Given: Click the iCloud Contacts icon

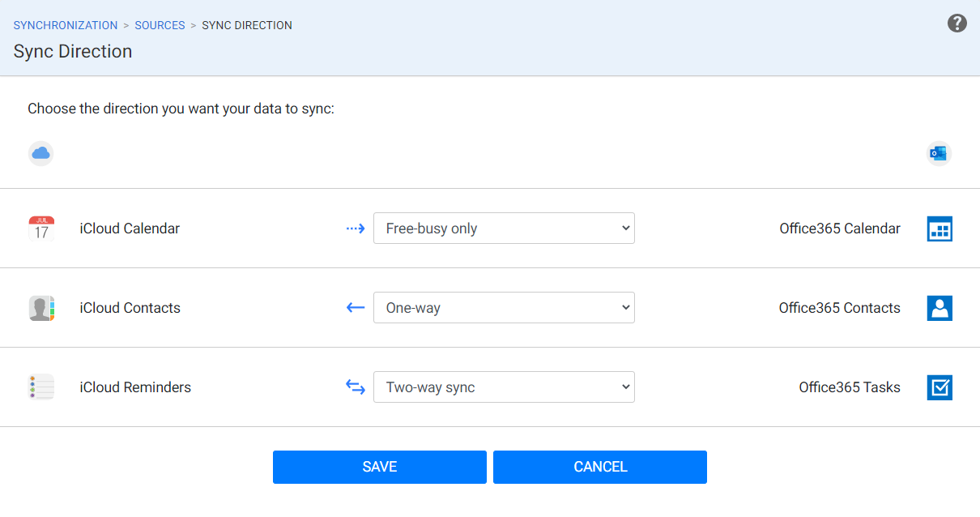Looking at the screenshot, I should pos(41,308).
